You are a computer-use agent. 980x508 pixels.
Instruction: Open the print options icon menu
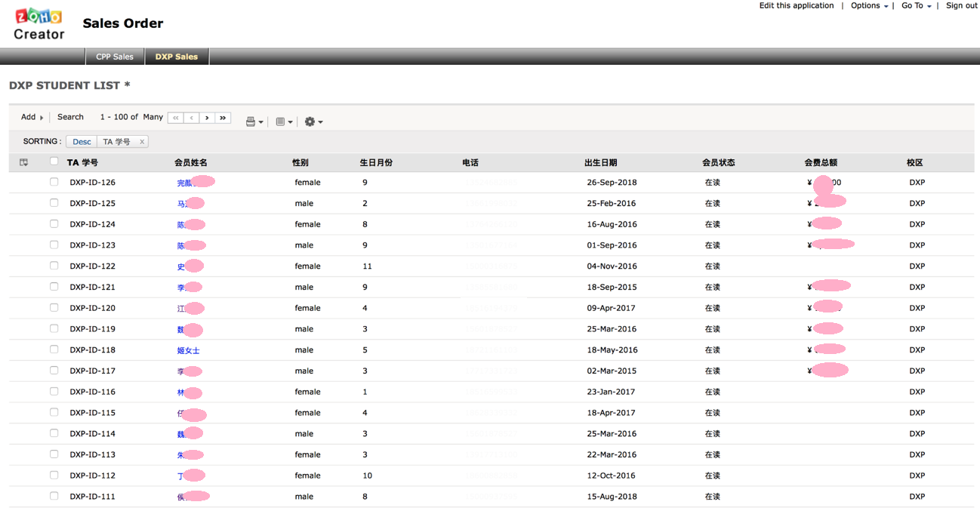coord(254,122)
